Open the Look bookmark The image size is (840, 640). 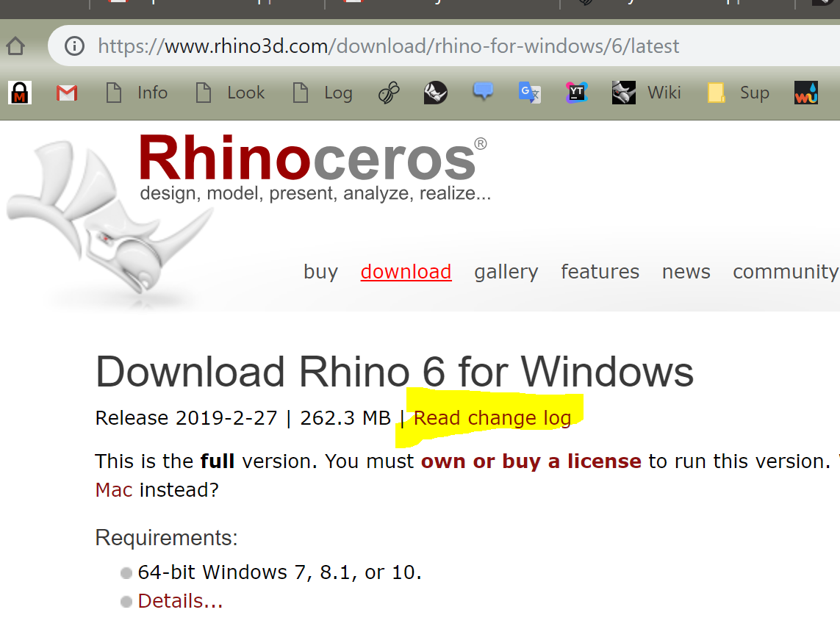point(230,93)
